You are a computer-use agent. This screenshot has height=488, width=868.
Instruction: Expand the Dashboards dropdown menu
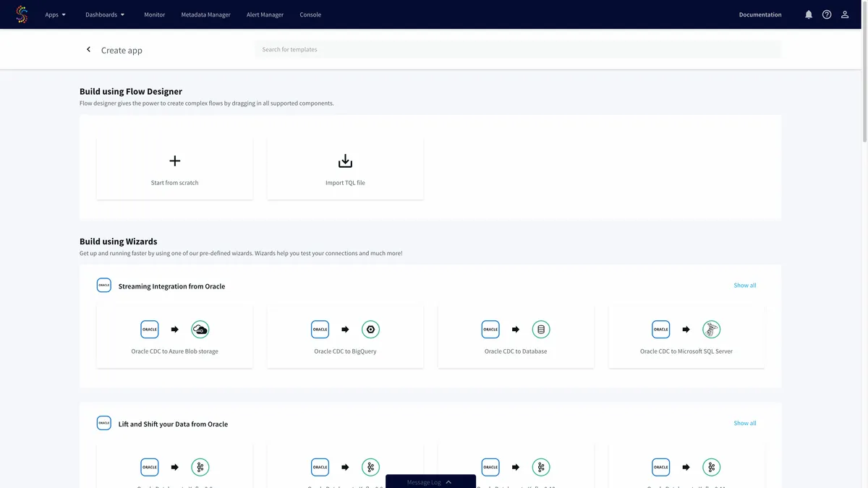105,14
